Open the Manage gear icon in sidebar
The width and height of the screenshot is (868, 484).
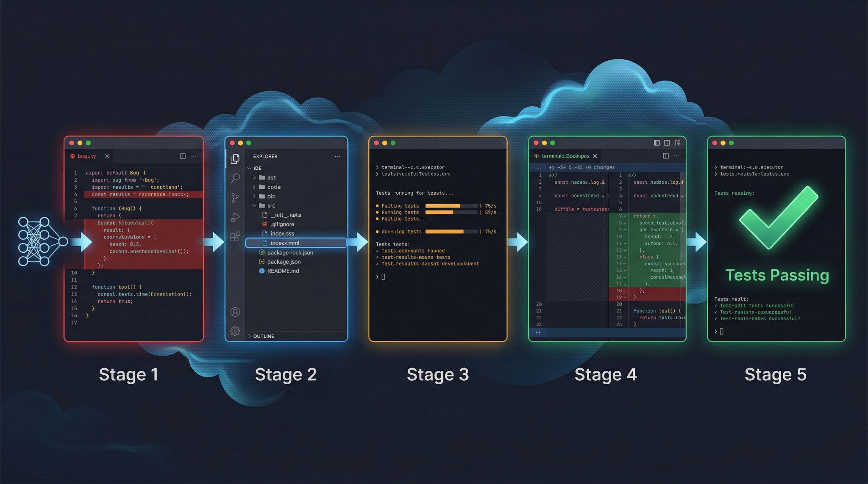click(x=235, y=331)
